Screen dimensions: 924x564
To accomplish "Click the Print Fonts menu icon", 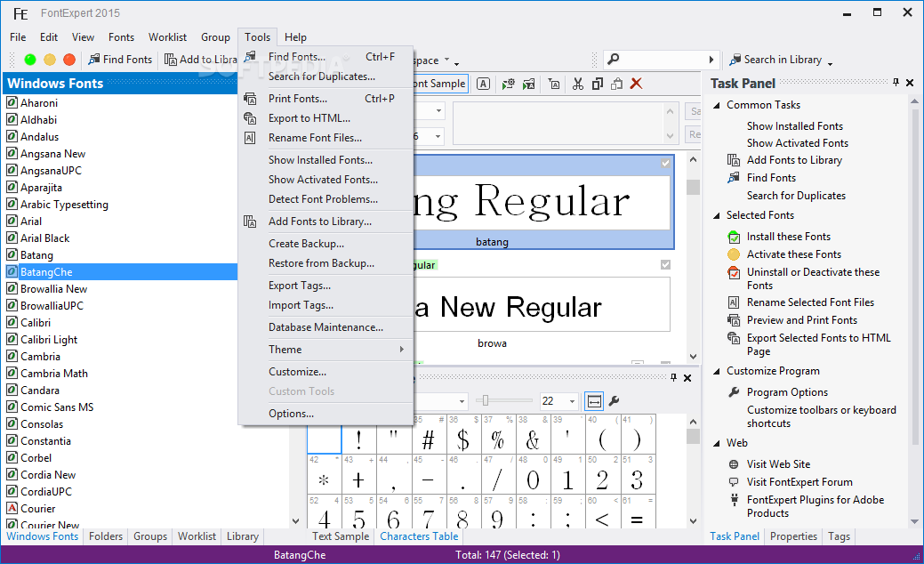I will pyautogui.click(x=250, y=99).
